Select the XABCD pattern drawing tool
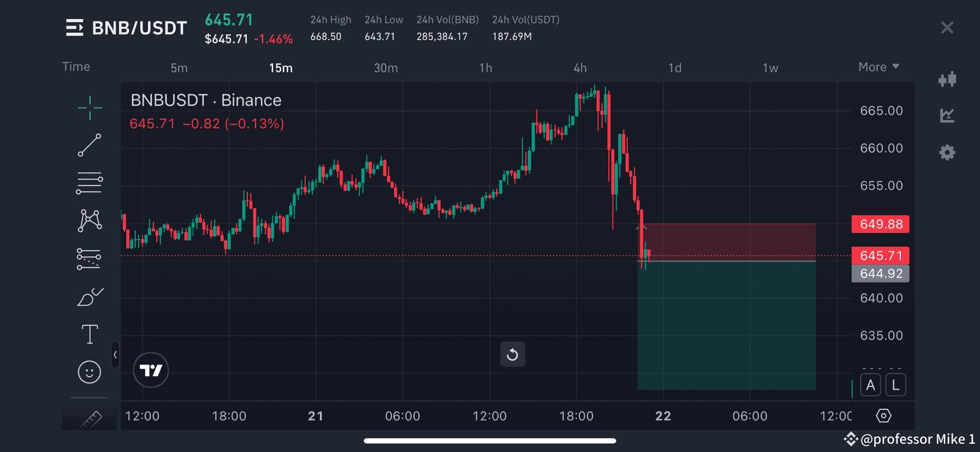 pos(89,220)
